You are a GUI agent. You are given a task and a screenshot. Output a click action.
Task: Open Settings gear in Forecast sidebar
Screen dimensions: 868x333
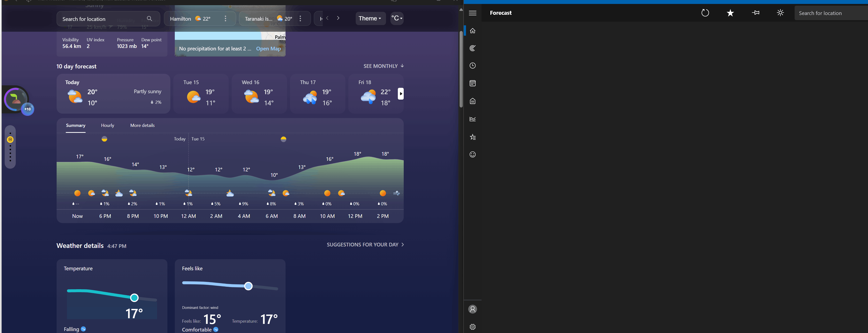tap(472, 327)
